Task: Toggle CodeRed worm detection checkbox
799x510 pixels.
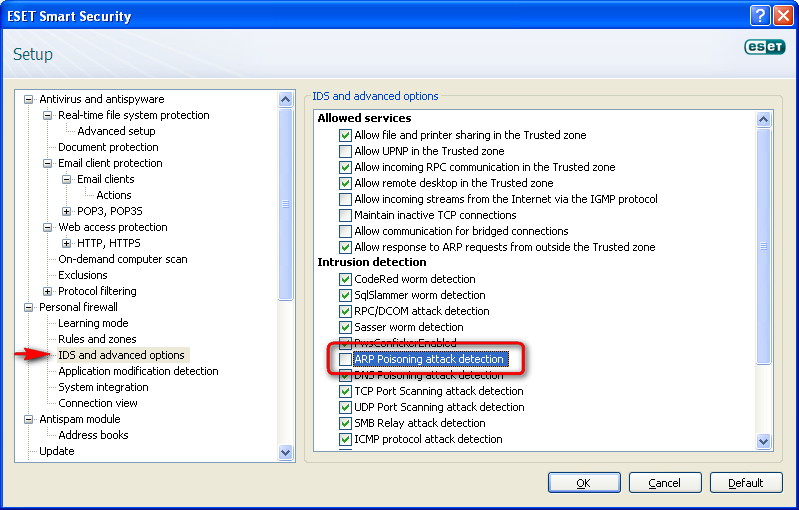Action: click(x=345, y=279)
